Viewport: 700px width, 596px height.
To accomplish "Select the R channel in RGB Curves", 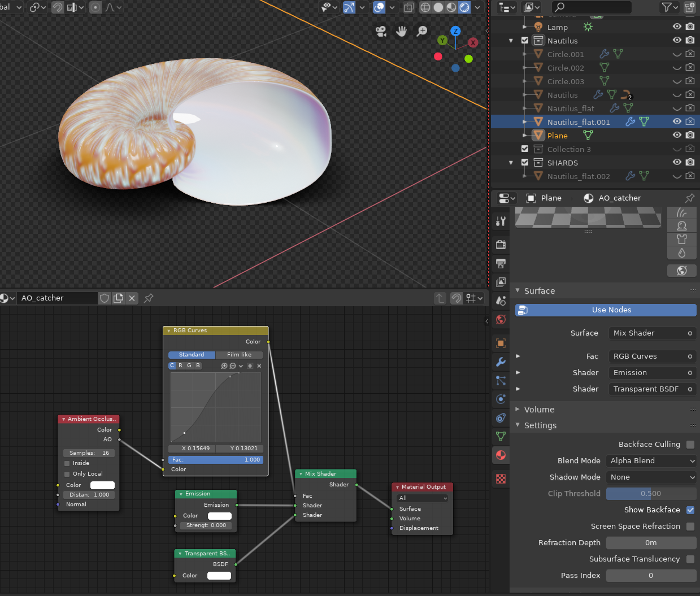I will [181, 366].
